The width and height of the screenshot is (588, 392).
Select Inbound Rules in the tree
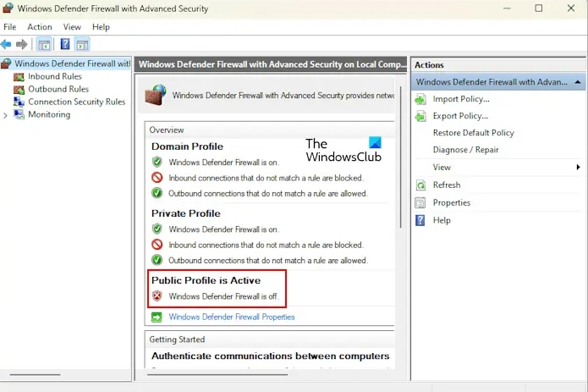55,76
